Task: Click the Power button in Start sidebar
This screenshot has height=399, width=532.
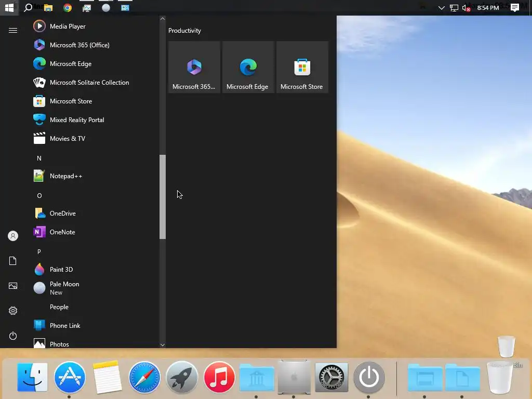Action: coord(13,336)
